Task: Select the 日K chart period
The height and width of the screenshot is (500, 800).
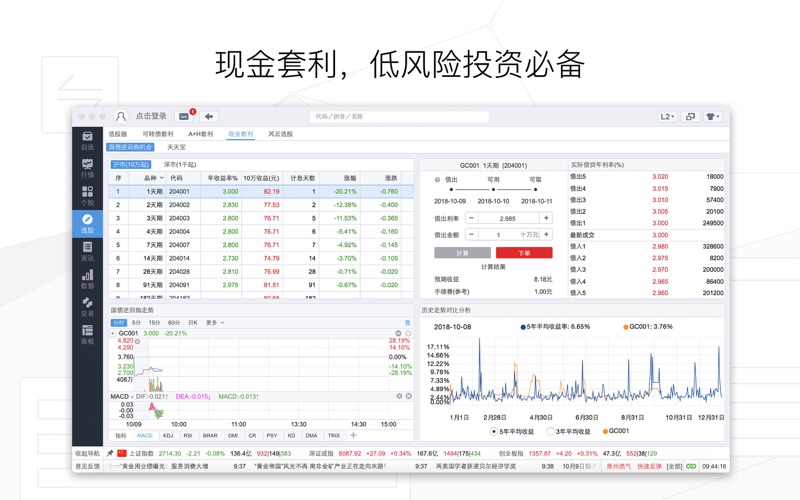Action: pyautogui.click(x=193, y=322)
